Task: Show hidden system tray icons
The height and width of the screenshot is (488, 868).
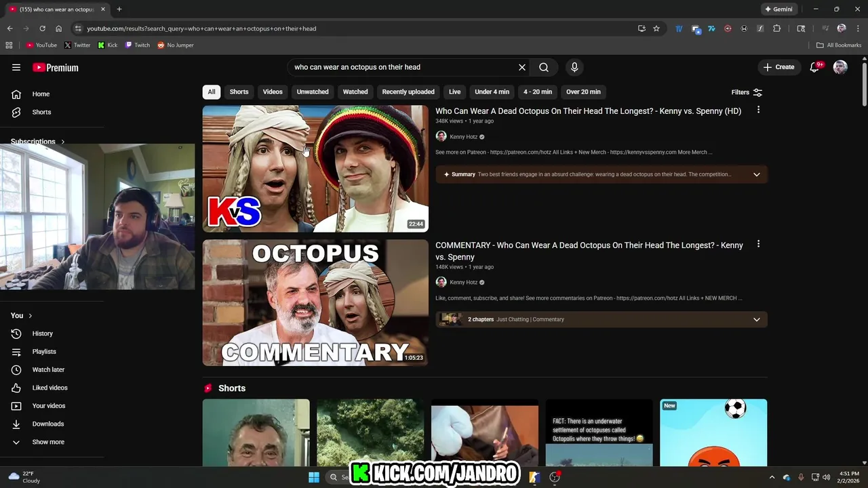Action: click(x=772, y=477)
